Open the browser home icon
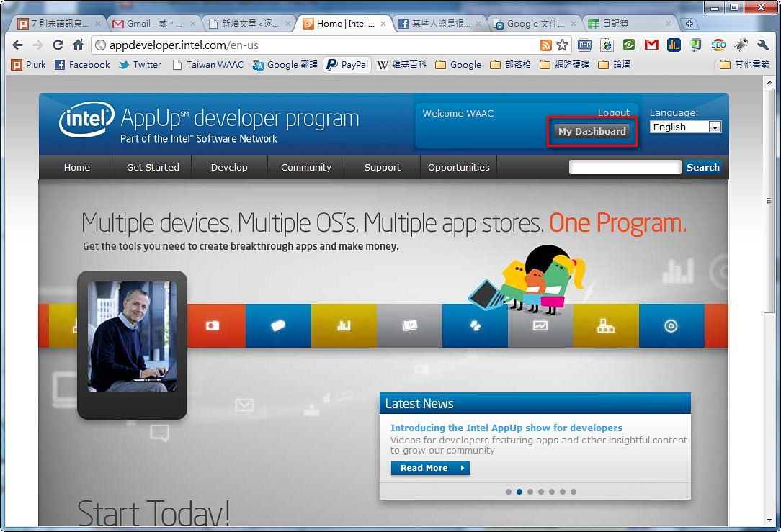The image size is (781, 532). click(x=79, y=45)
